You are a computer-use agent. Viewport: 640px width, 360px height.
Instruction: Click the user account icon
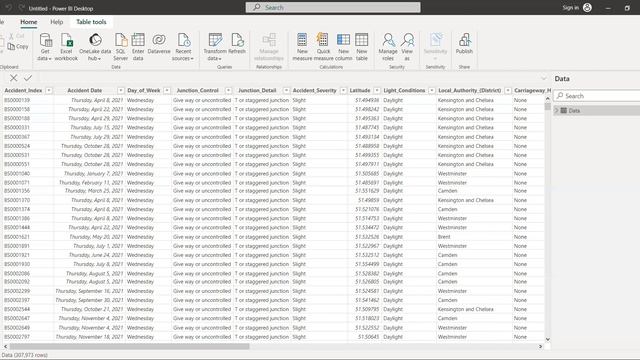(x=587, y=7)
